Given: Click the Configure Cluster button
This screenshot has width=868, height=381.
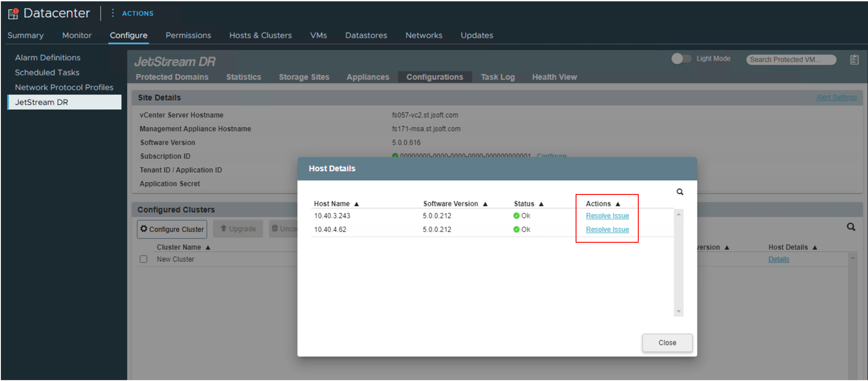Looking at the screenshot, I should pos(172,229).
